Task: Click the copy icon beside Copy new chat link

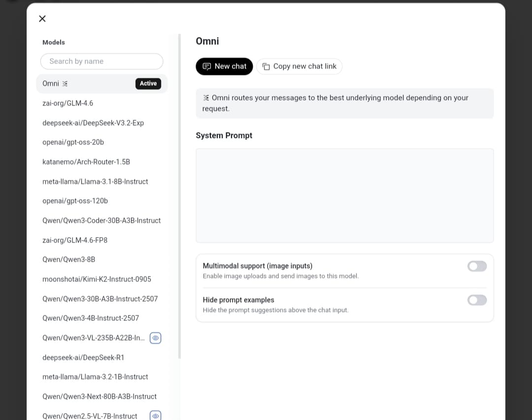Action: 266,66
